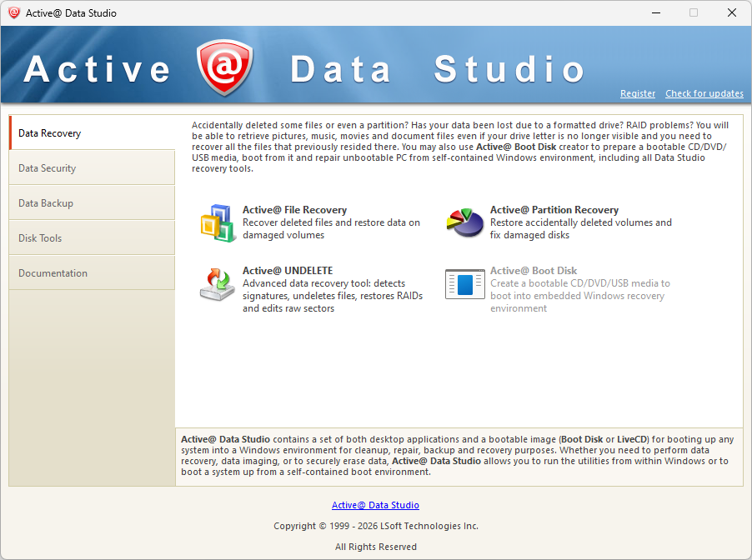
Task: Show the Documentation tab
Action: coord(92,272)
